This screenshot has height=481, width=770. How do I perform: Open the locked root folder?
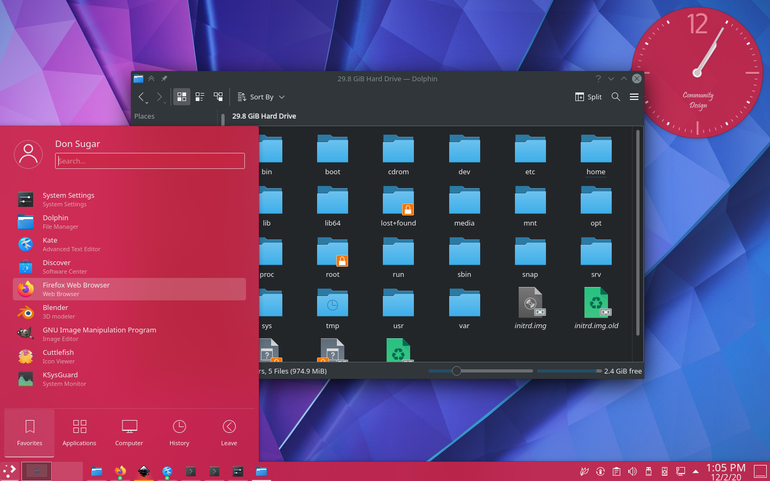(x=332, y=257)
